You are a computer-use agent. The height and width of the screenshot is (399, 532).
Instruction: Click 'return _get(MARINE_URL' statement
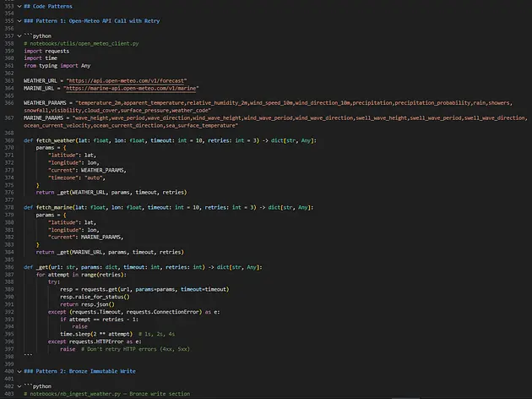point(110,252)
